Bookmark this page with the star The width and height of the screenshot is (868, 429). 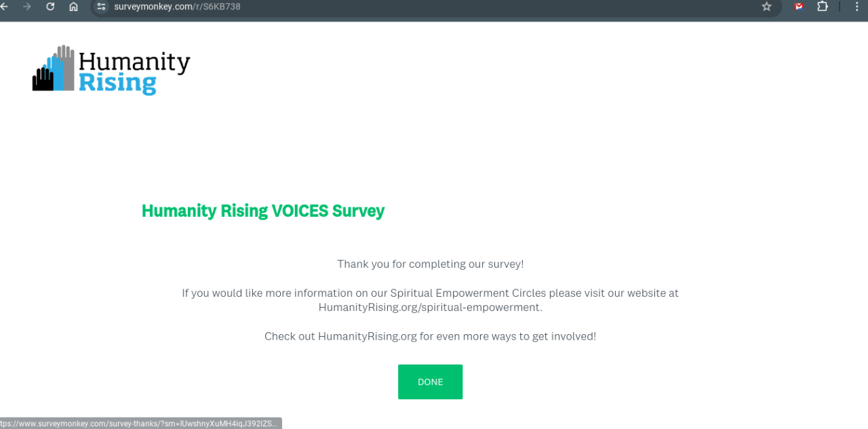click(767, 7)
